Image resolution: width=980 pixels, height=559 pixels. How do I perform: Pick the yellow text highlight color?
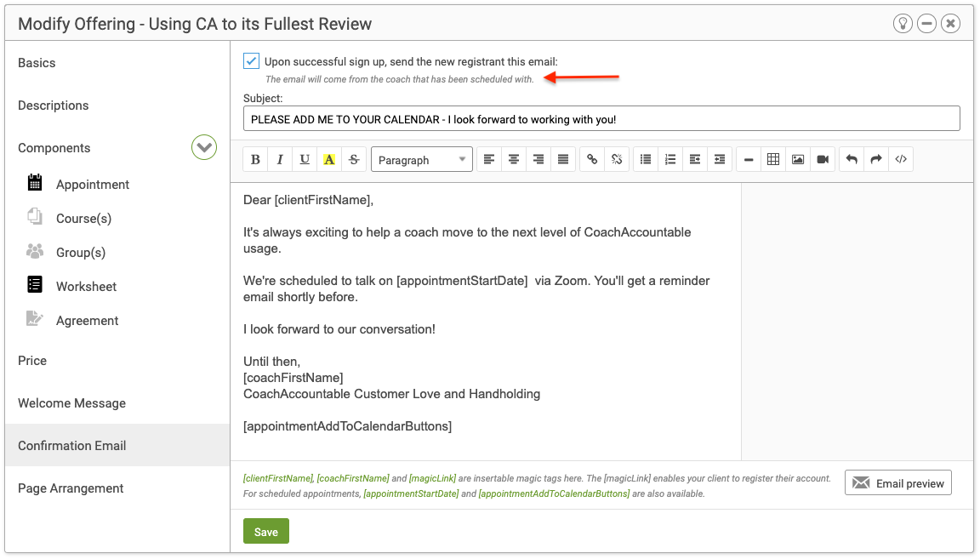(329, 160)
